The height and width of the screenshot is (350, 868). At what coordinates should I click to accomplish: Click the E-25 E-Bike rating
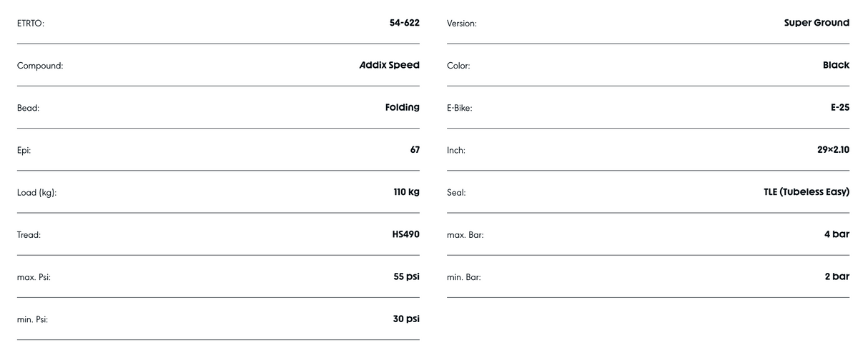coord(839,107)
